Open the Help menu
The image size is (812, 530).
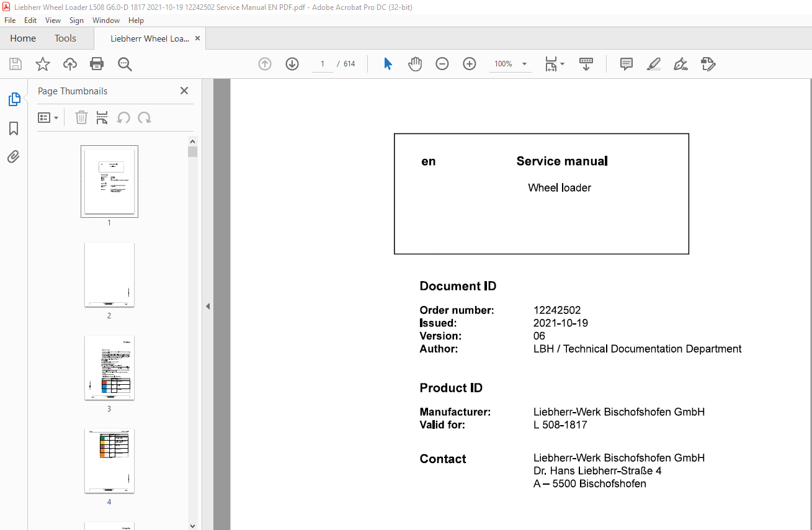point(136,20)
